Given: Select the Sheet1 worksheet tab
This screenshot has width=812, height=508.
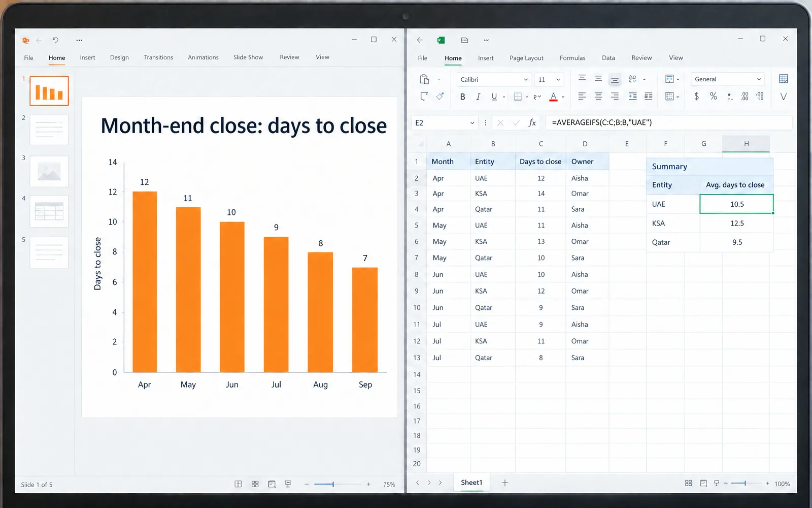Looking at the screenshot, I should (471, 483).
